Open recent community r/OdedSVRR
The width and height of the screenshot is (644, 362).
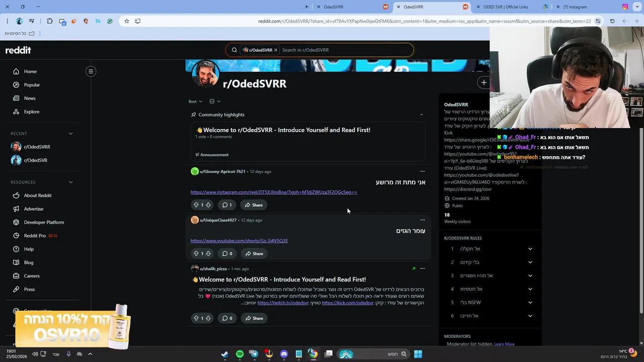37,147
